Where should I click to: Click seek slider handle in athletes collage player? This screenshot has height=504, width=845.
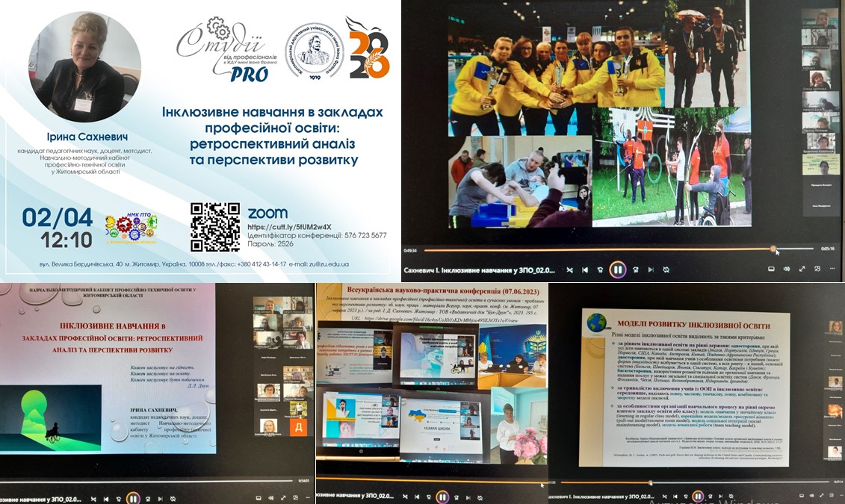pyautogui.click(x=773, y=249)
